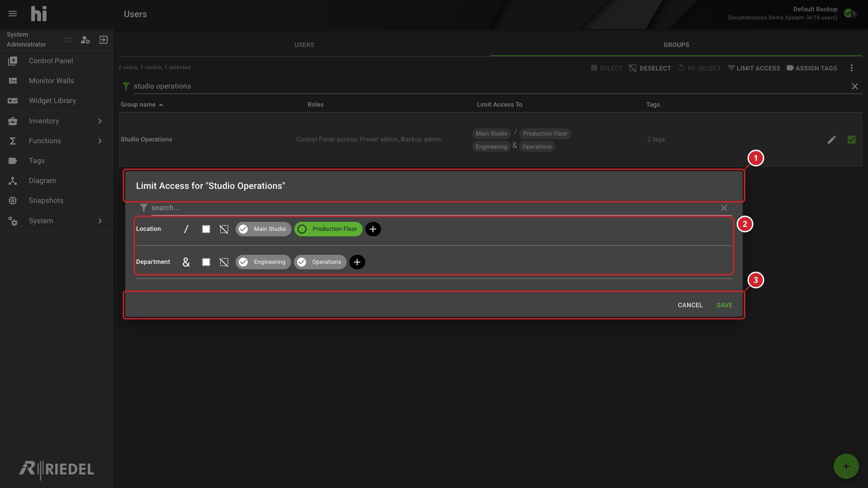Screen dimensions: 868x488
Task: Clear the studio operations filter
Action: pos(855,86)
